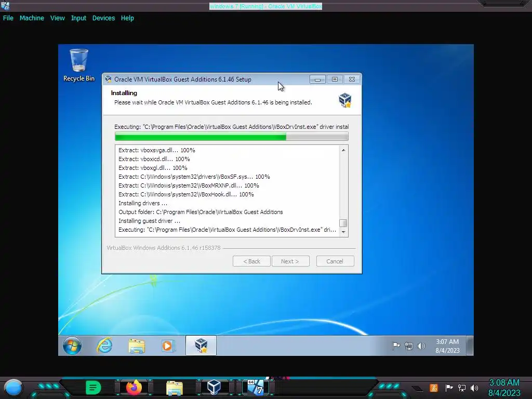Open the Machine menu
This screenshot has width=532, height=399.
tap(32, 18)
